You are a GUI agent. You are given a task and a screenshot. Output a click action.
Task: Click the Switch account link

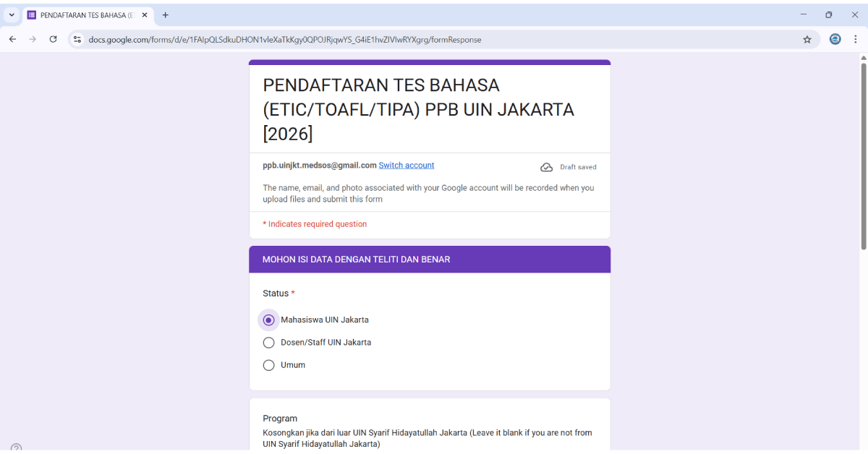(x=406, y=165)
